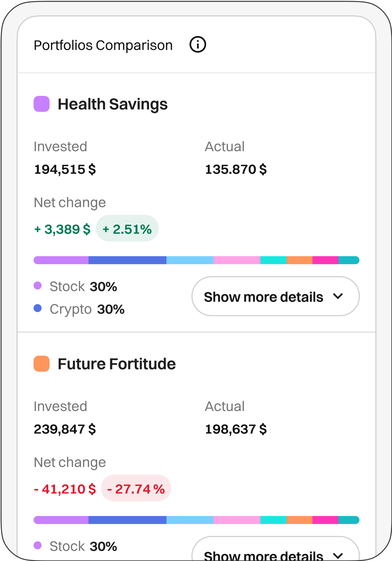
Task: Click the Portfolios Comparison heading
Action: pyautogui.click(x=103, y=45)
